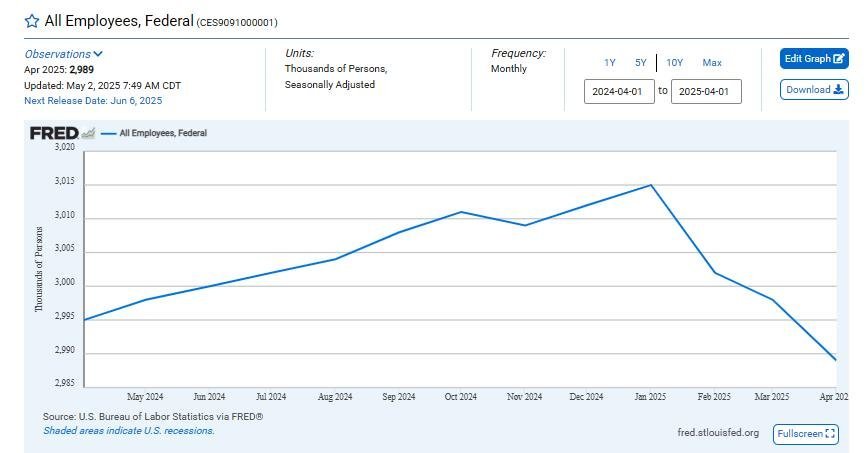Click the legend label All Employees, Federal
The height and width of the screenshot is (453, 867).
163,132
